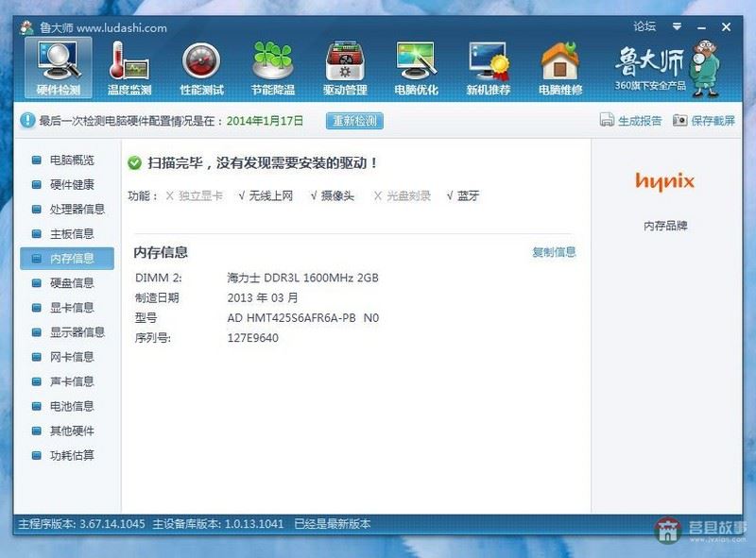
Task: Click the 鲁大师 app logo in title bar
Action: click(x=26, y=27)
